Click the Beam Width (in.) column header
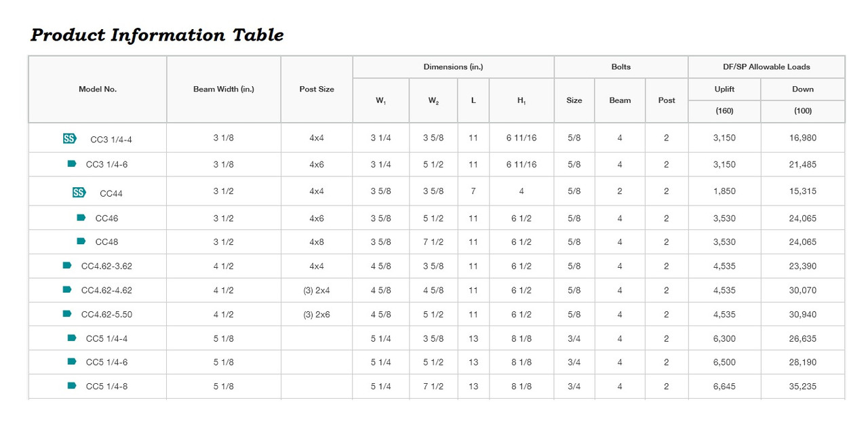The width and height of the screenshot is (868, 434). point(224,90)
